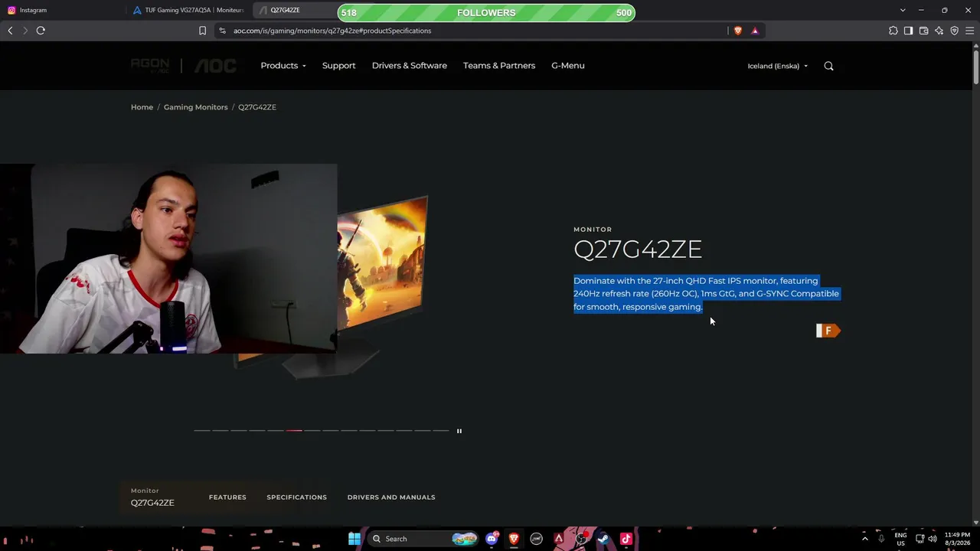The image size is (980, 551).
Task: Click the highlighted product description paragraph
Action: click(x=706, y=294)
